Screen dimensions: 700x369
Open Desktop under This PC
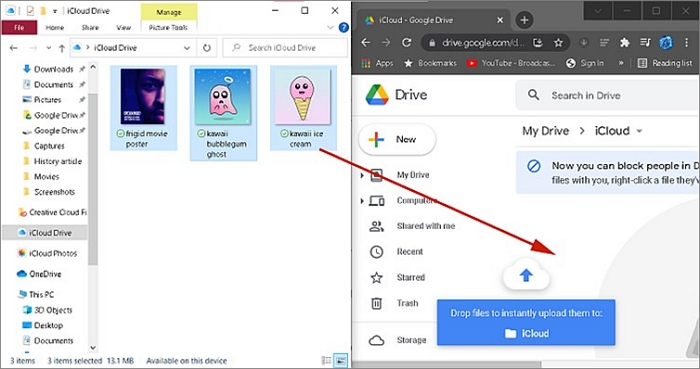48,325
